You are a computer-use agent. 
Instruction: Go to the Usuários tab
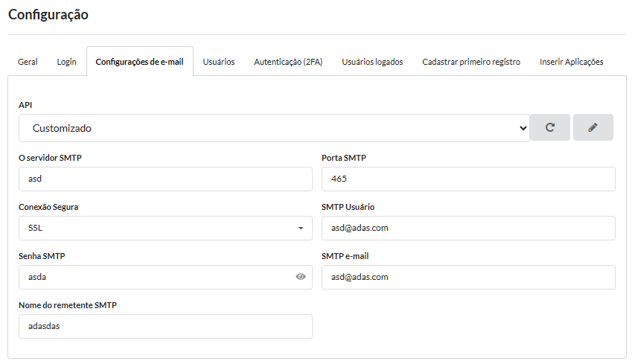[x=219, y=62]
